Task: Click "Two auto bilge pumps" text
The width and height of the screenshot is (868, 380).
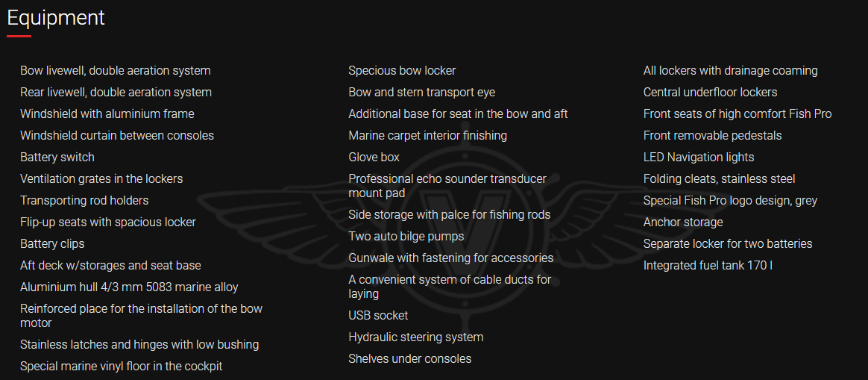Action: [x=406, y=237]
